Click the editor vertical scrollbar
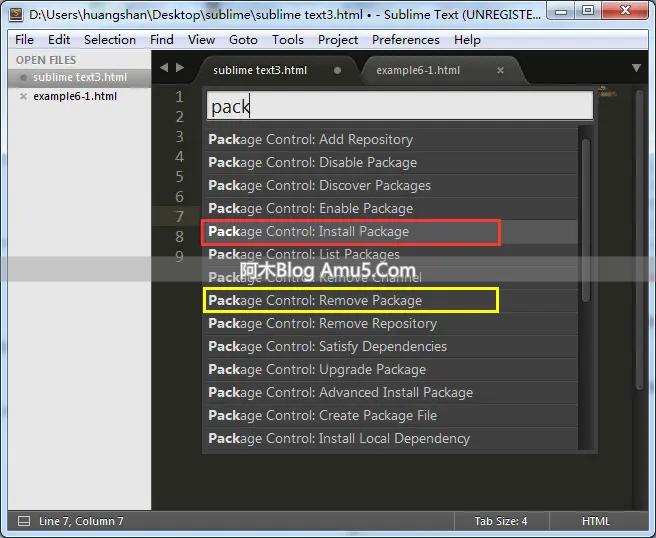656x538 pixels. [x=639, y=238]
